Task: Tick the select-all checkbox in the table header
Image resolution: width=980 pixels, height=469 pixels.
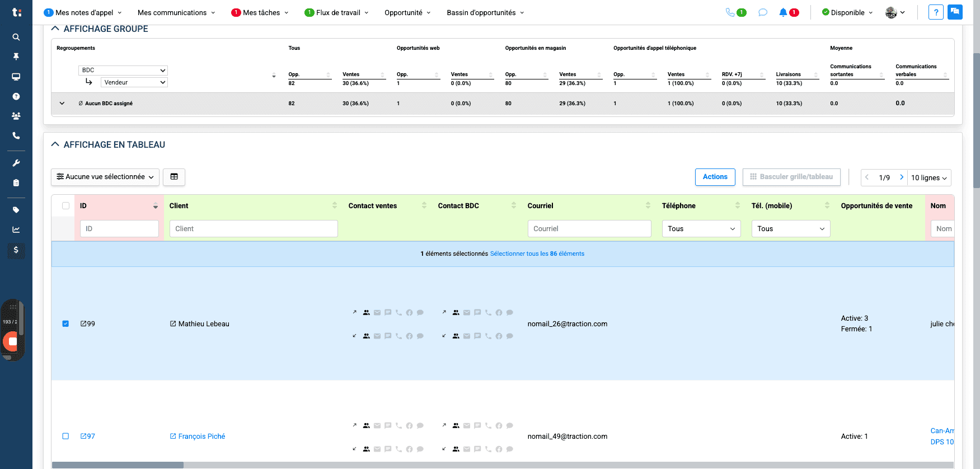Action: [x=65, y=206]
